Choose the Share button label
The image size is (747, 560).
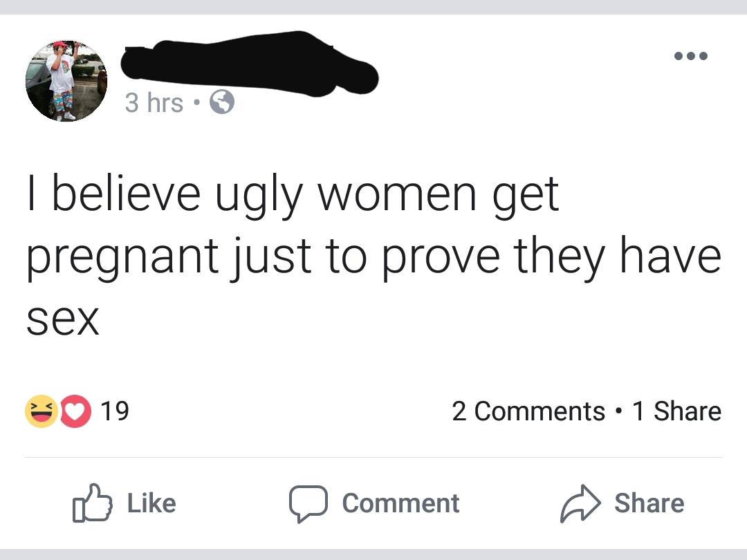pyautogui.click(x=649, y=503)
